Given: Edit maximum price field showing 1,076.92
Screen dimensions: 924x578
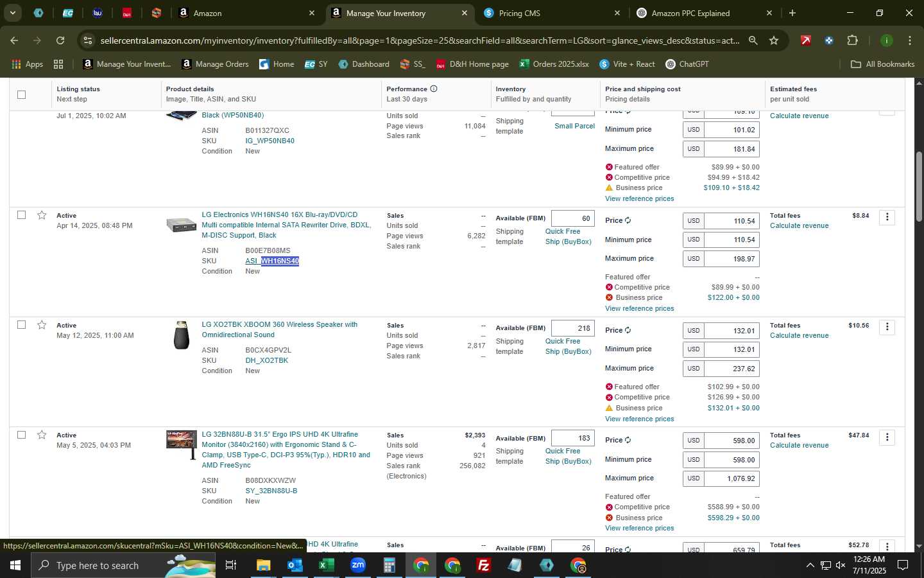Looking at the screenshot, I should click(732, 478).
